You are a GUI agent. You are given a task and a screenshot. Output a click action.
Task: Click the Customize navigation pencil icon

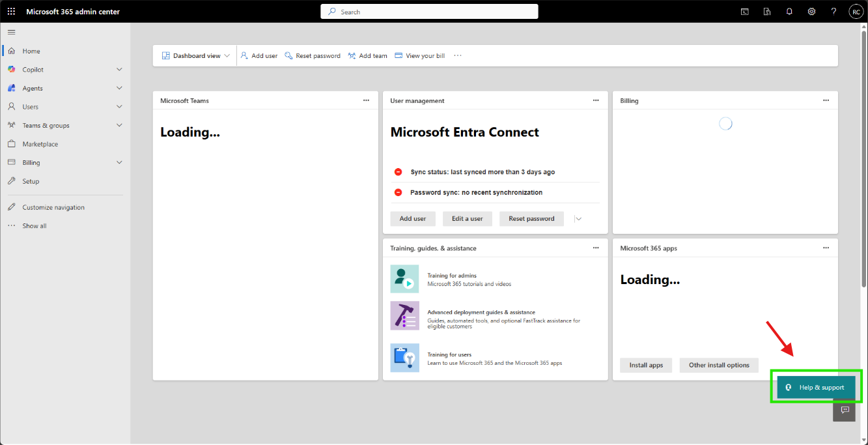[11, 207]
